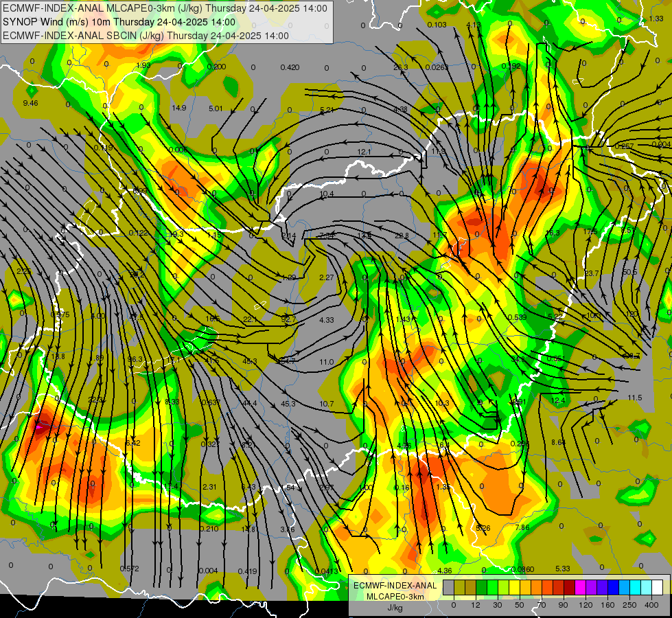Click the map value '26.3'
This screenshot has height=618, width=672.
(400, 67)
